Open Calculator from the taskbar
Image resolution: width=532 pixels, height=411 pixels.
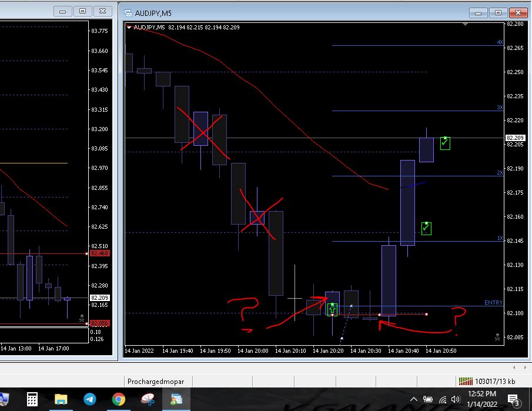tap(32, 399)
